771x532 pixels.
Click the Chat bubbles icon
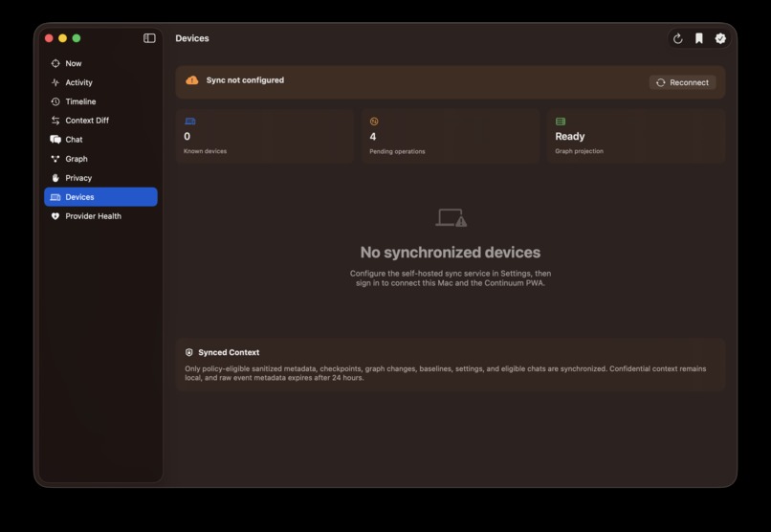coord(55,140)
